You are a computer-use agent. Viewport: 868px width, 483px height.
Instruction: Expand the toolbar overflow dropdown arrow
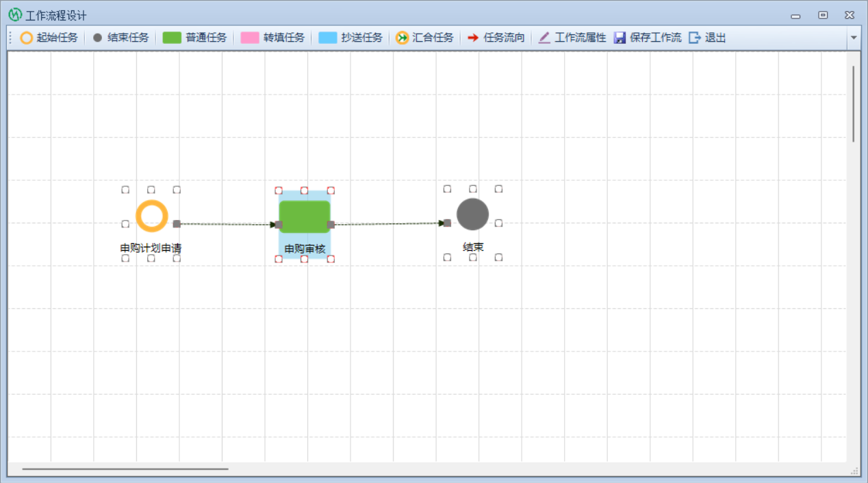(854, 38)
